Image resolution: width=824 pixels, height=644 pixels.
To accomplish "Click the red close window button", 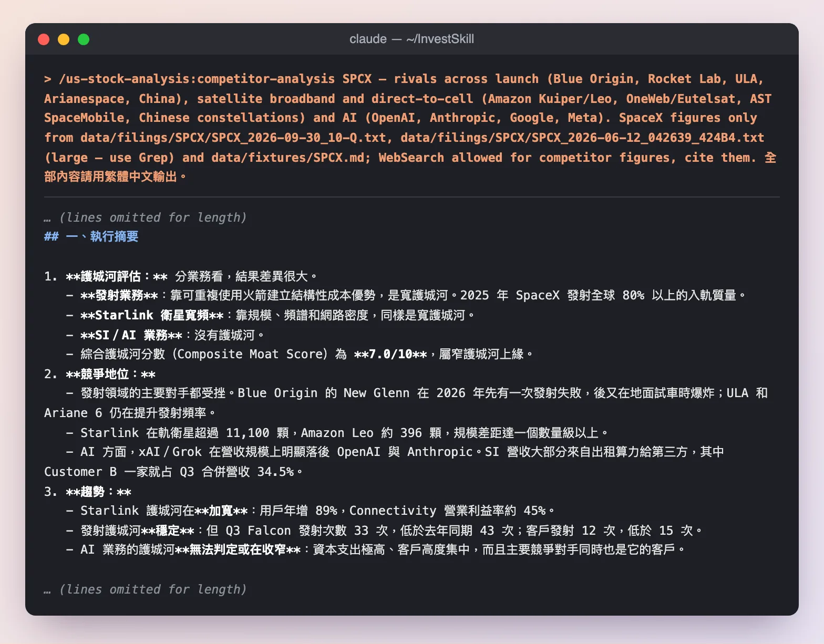I will tap(44, 39).
